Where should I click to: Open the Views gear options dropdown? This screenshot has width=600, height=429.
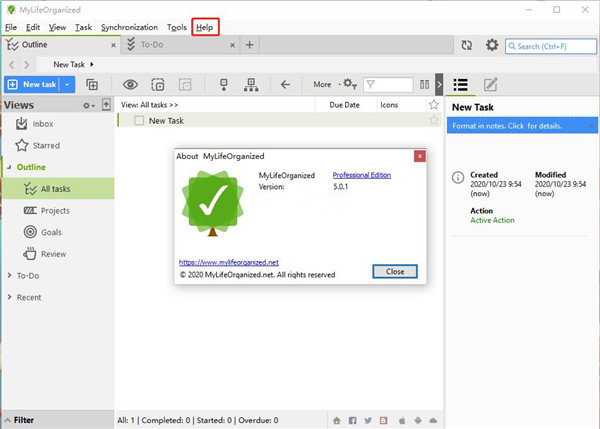(x=89, y=105)
